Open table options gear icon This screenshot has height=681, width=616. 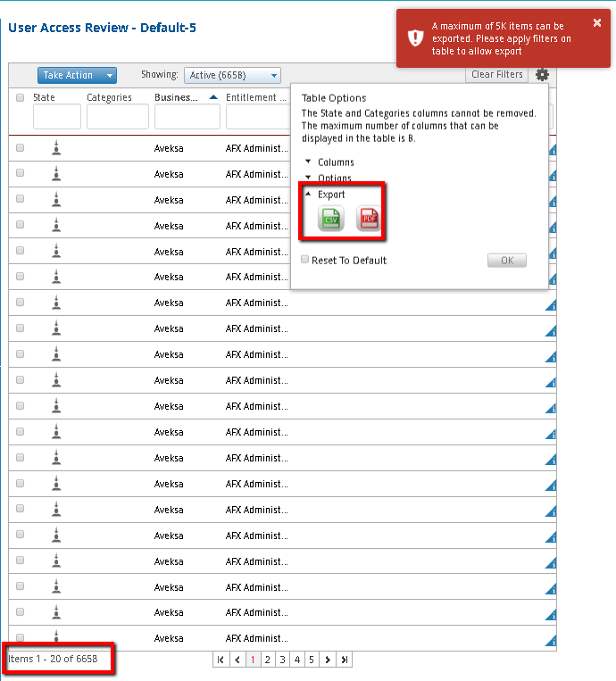542,75
